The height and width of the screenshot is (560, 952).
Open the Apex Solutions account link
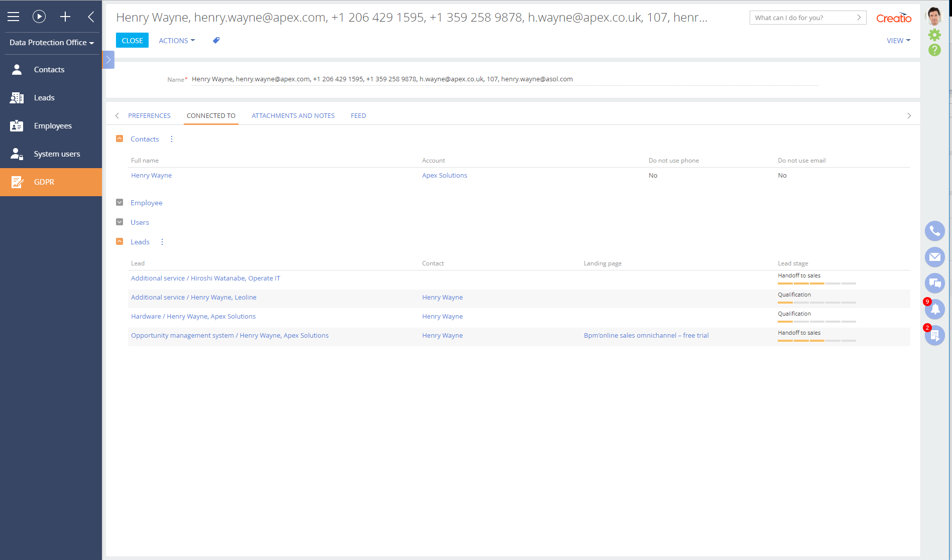point(444,176)
